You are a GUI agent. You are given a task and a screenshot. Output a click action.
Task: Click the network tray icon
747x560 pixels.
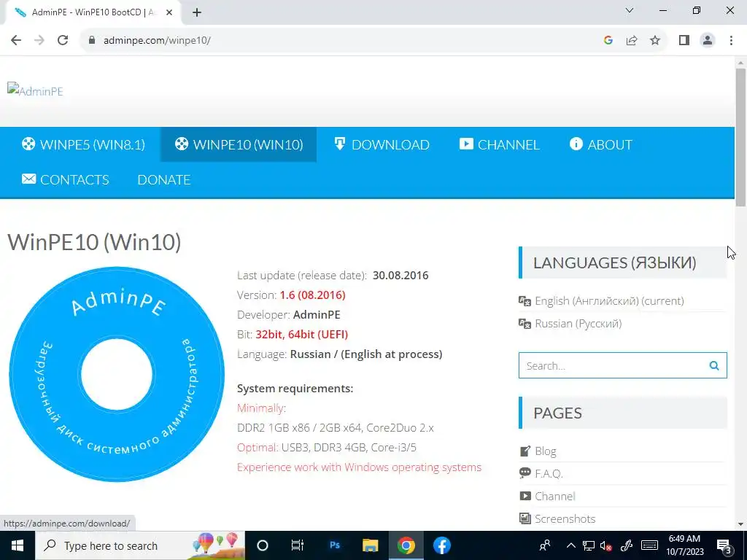click(x=589, y=545)
